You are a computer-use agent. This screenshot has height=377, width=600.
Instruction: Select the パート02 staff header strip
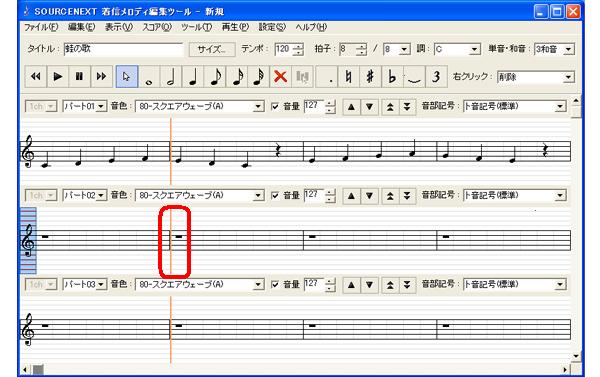pyautogui.click(x=28, y=241)
